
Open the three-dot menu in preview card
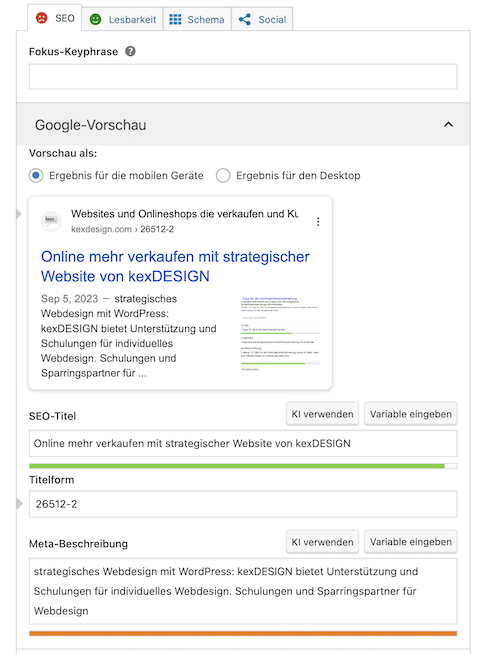coord(318,221)
